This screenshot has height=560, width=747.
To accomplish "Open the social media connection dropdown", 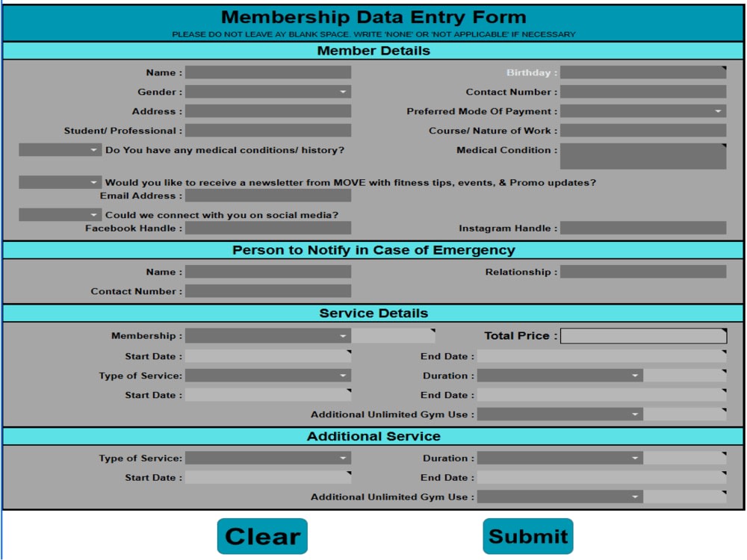I will 60,215.
